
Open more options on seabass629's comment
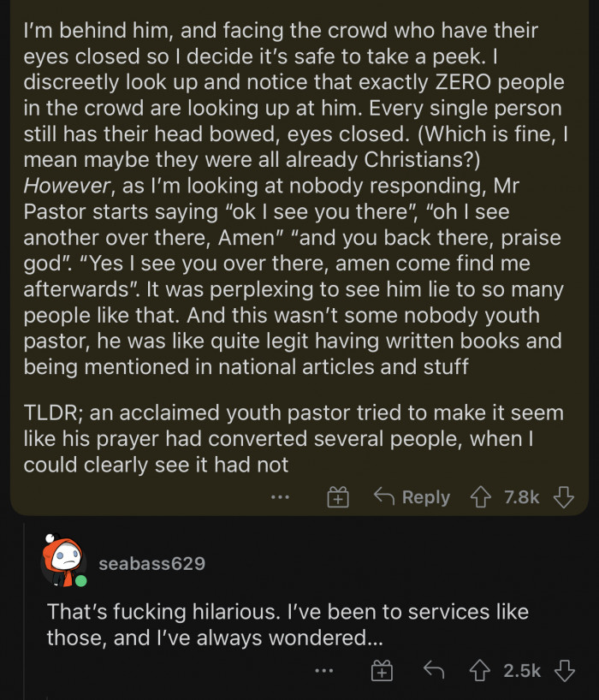click(x=323, y=672)
